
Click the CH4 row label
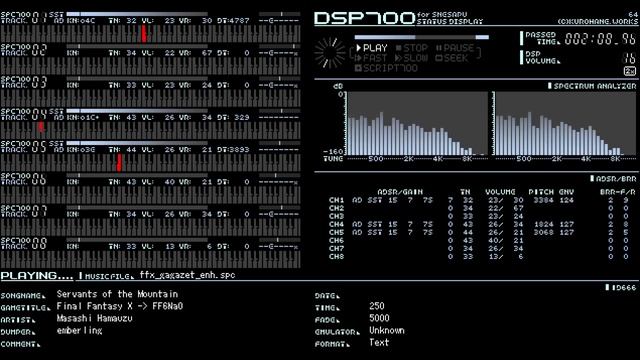coord(336,224)
